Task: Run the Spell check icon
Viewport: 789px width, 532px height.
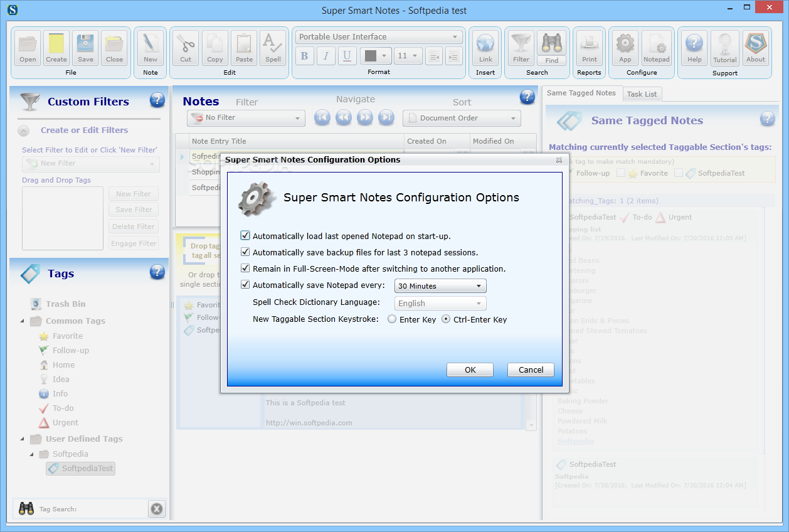Action: (273, 48)
